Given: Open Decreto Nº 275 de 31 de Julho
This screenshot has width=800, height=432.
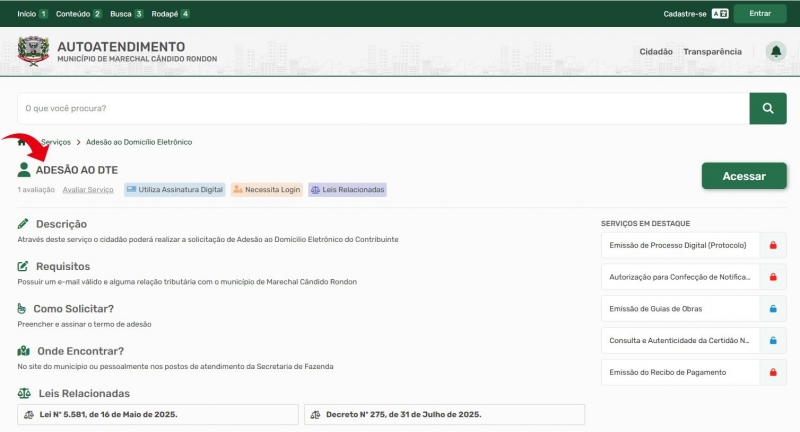Looking at the screenshot, I should [x=444, y=414].
